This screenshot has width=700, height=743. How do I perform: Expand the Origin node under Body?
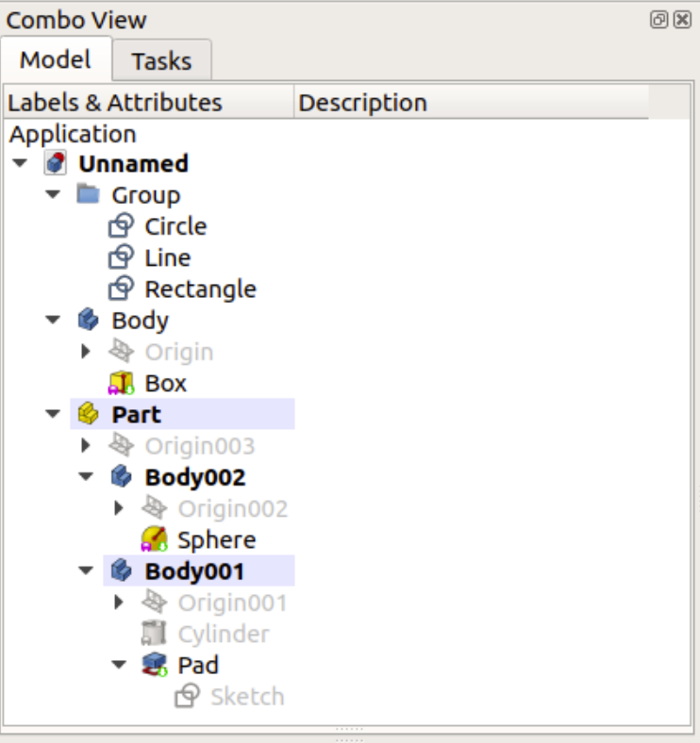point(86,351)
